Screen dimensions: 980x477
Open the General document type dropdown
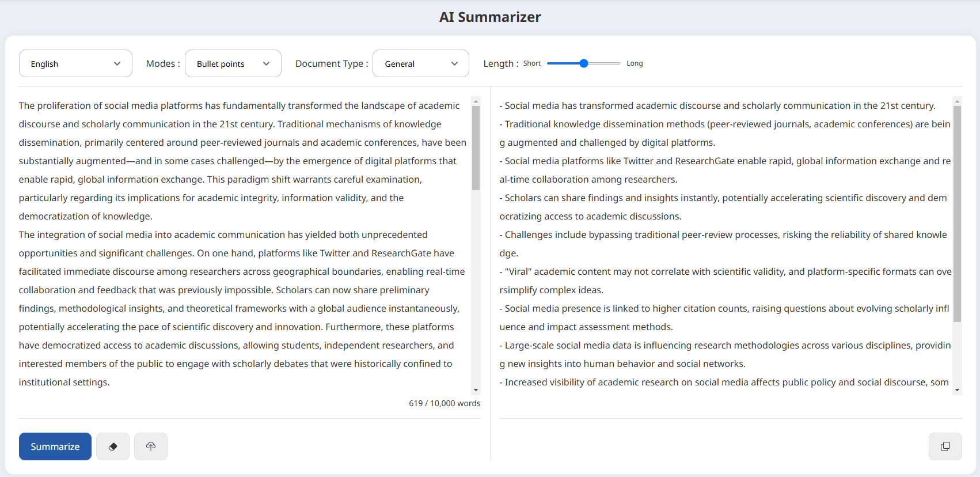coord(420,63)
